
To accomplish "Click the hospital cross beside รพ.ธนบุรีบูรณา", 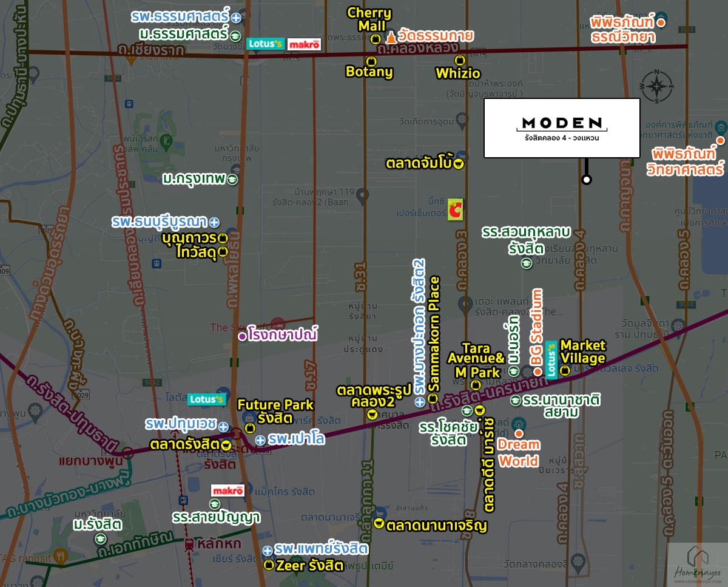I will (x=214, y=223).
